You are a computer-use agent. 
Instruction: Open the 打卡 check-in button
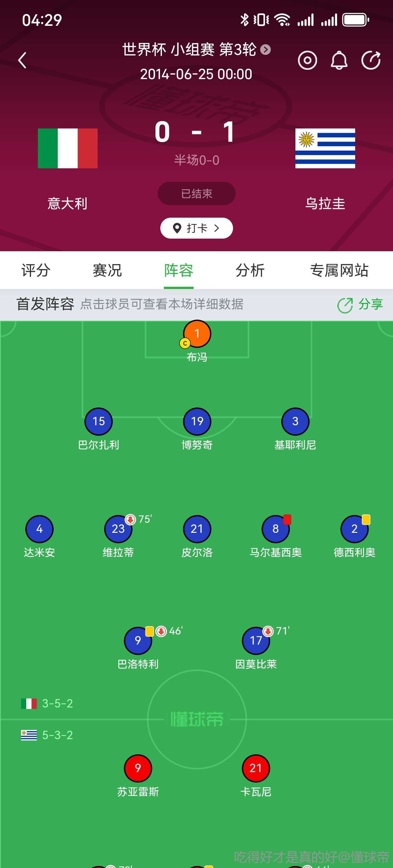coord(196,228)
